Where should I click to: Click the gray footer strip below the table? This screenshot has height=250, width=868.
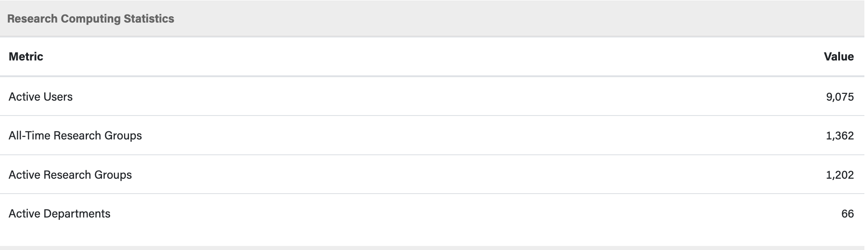pos(433,248)
